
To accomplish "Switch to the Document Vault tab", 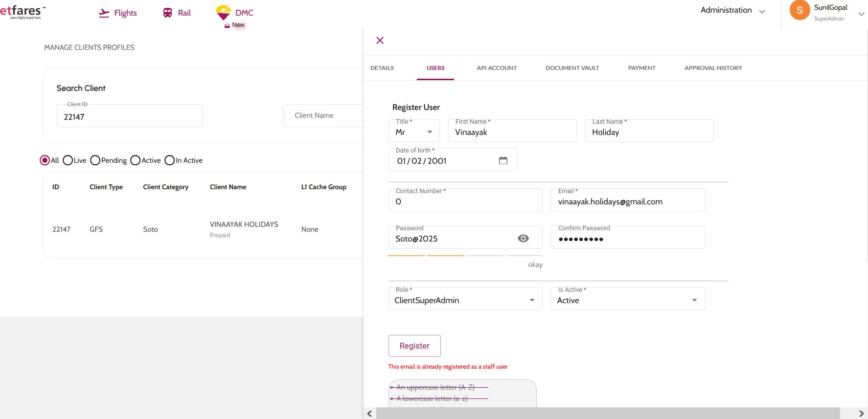I will (572, 68).
